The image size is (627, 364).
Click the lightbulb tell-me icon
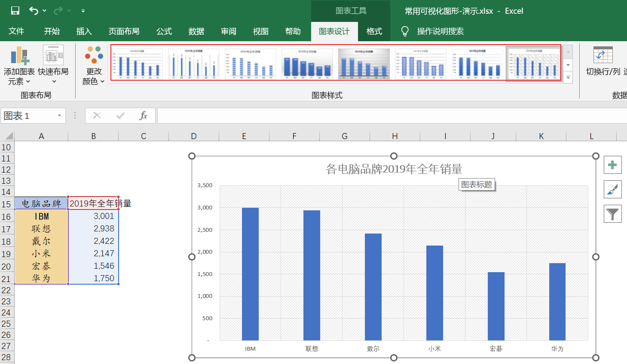404,31
